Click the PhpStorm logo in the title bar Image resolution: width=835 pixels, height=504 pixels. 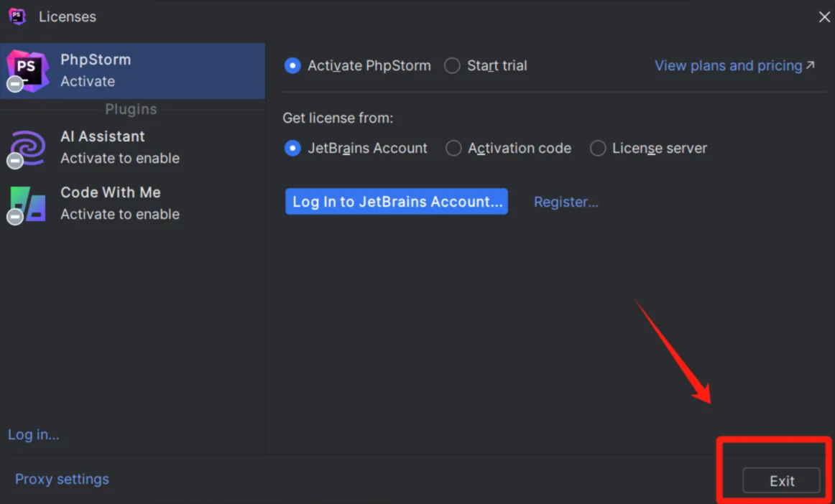[x=16, y=16]
